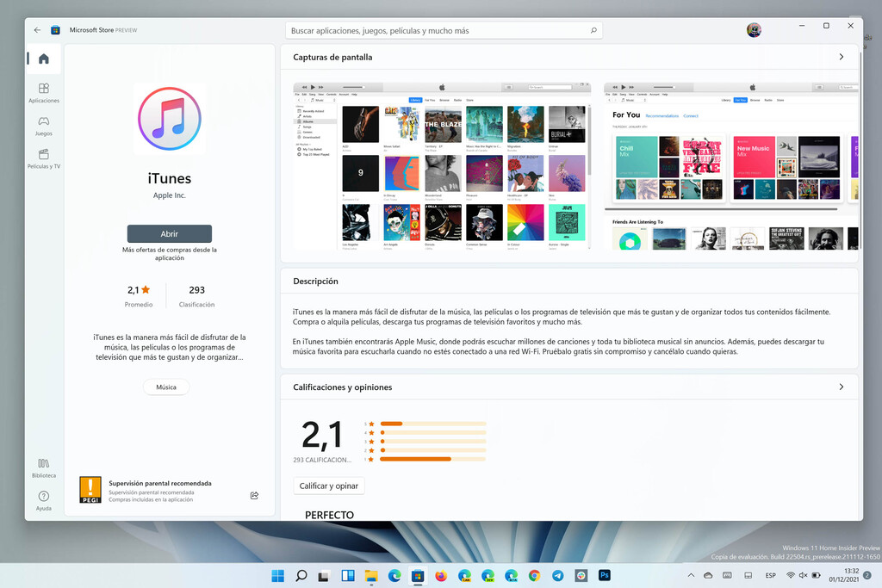Click Supervisión parental recomendada text

click(160, 483)
